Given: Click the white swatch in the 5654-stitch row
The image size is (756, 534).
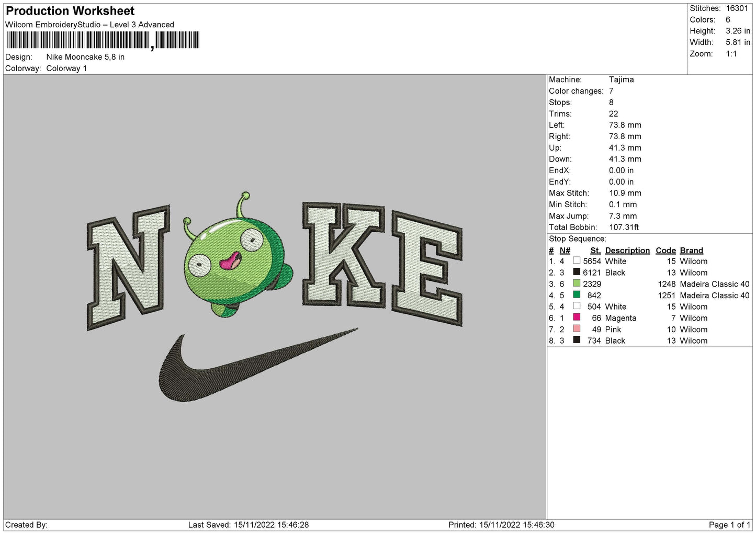Looking at the screenshot, I should (577, 260).
